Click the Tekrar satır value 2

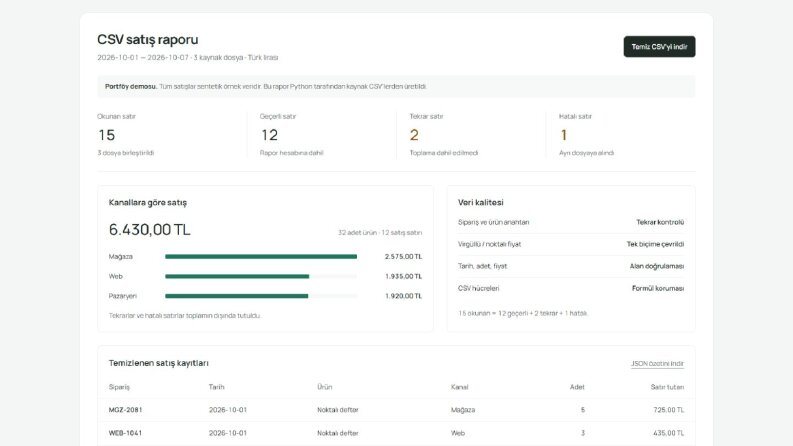point(414,135)
